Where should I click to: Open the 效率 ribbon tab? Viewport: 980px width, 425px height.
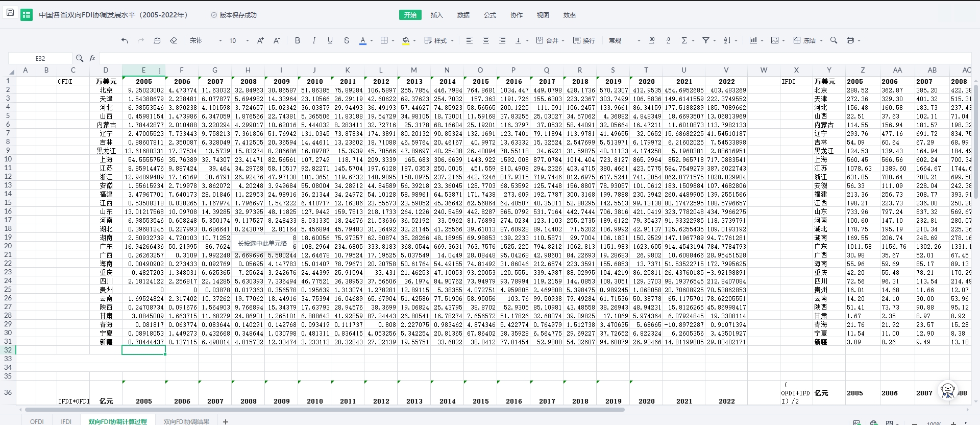tap(570, 15)
